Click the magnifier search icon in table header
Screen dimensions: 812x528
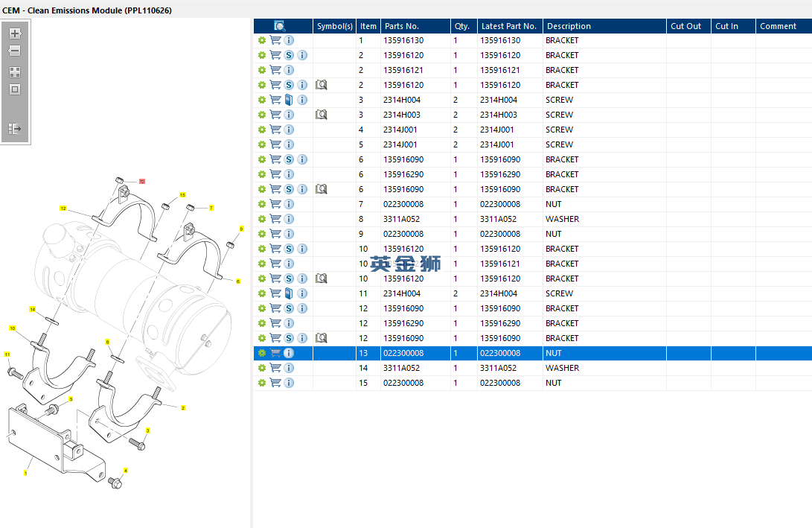tap(280, 26)
